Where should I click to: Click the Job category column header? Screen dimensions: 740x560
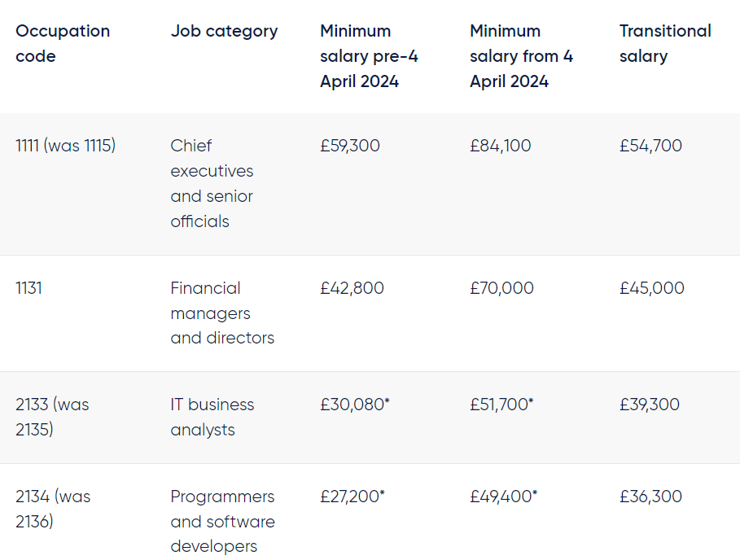(x=224, y=31)
